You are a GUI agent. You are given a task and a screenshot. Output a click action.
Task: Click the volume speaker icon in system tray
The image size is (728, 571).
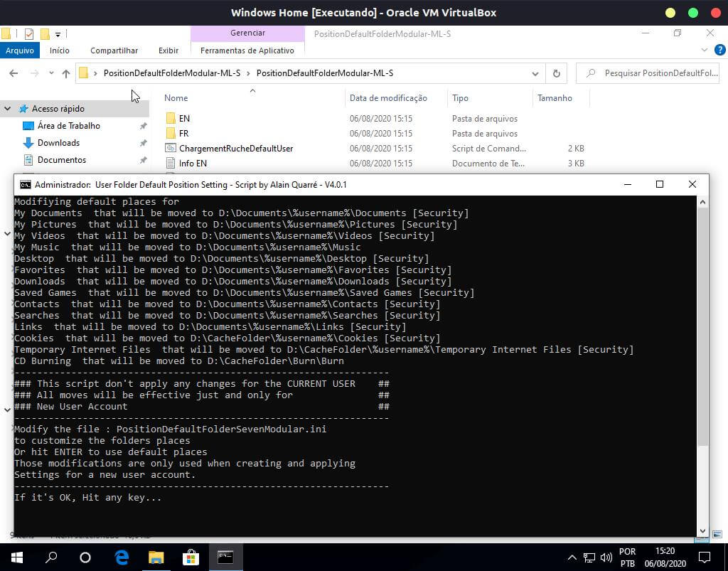(606, 557)
